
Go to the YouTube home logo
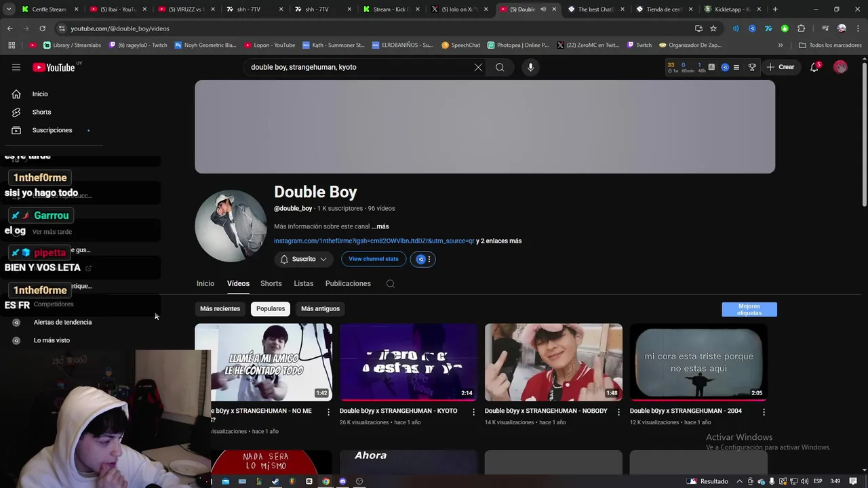(x=54, y=67)
